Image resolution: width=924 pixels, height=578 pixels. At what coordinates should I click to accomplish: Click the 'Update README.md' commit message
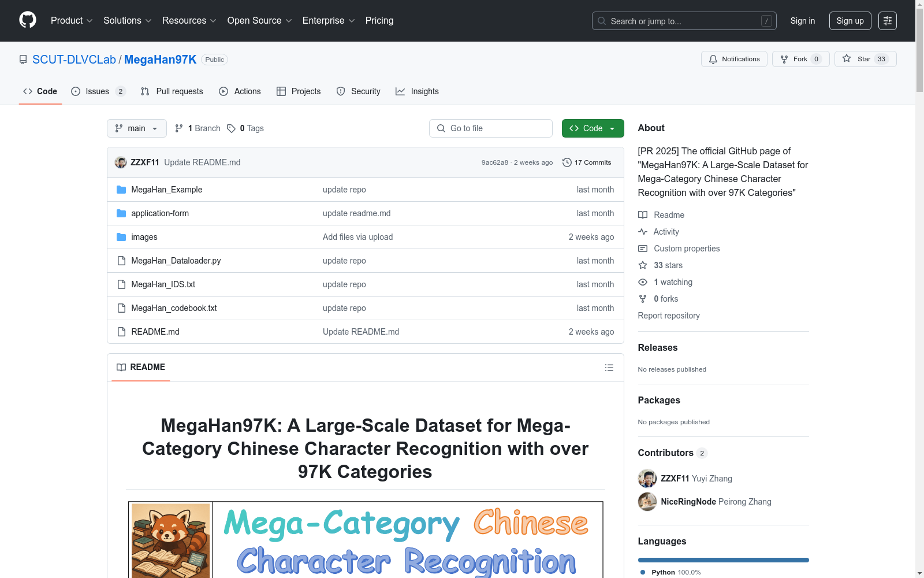[202, 162]
